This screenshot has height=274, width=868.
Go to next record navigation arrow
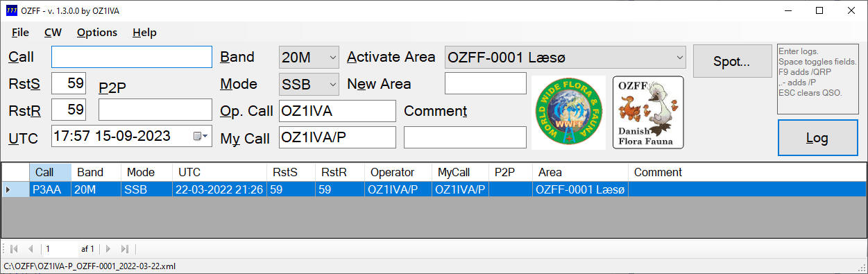[109, 248]
